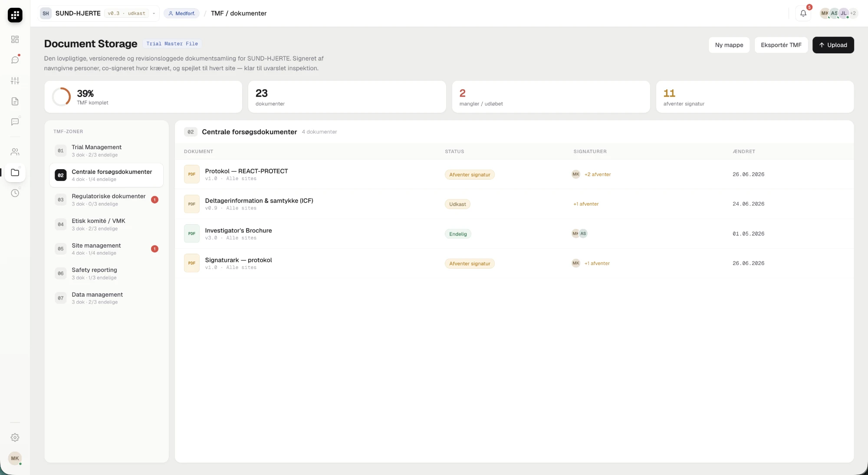Select Trial Management zone
868x475 pixels.
coord(106,151)
